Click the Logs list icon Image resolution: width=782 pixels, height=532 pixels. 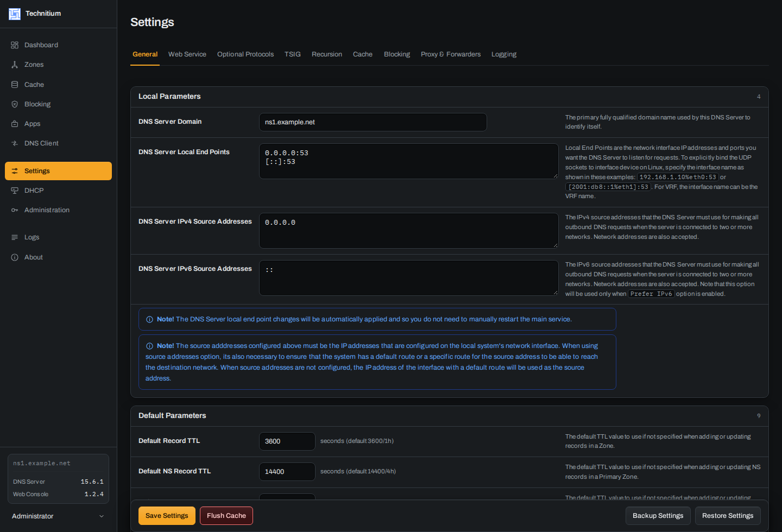15,237
